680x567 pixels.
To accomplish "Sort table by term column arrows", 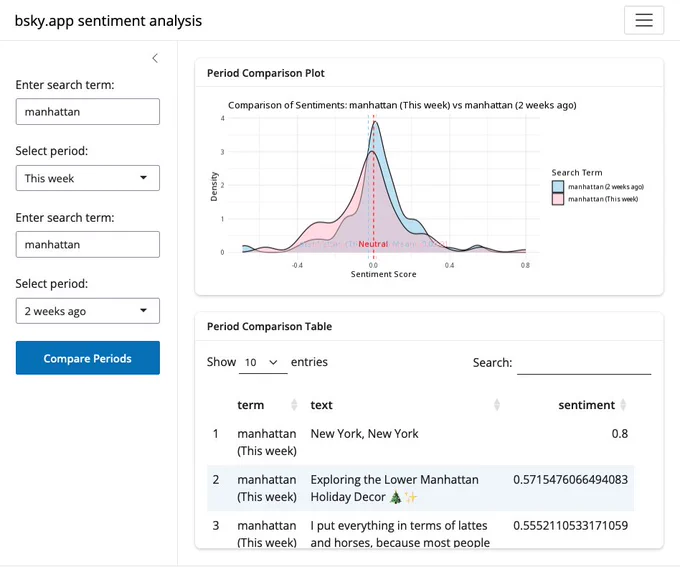I will click(294, 405).
